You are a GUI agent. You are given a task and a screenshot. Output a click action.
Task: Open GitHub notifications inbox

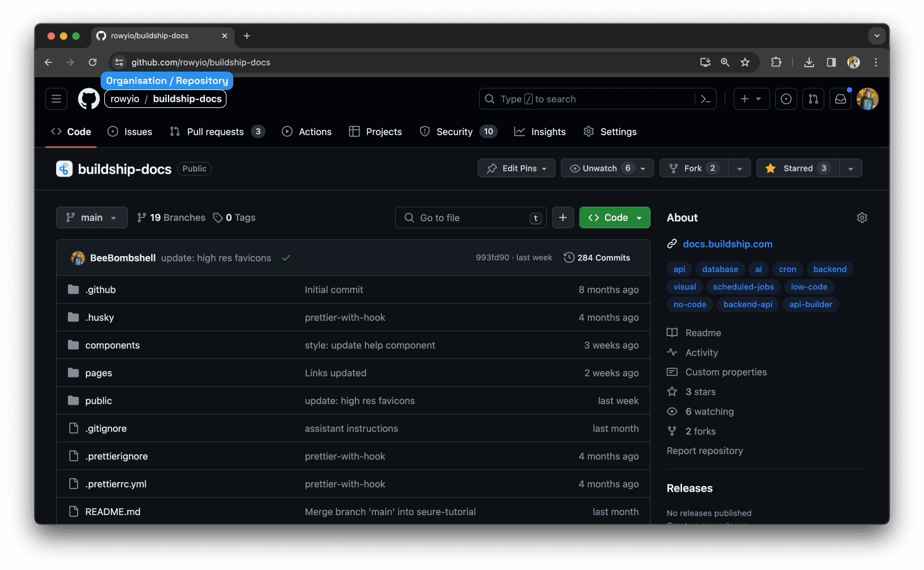(x=840, y=99)
